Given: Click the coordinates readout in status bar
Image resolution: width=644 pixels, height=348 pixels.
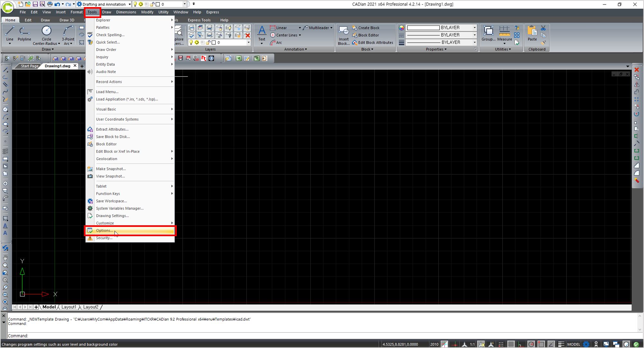Looking at the screenshot, I should 400,344.
